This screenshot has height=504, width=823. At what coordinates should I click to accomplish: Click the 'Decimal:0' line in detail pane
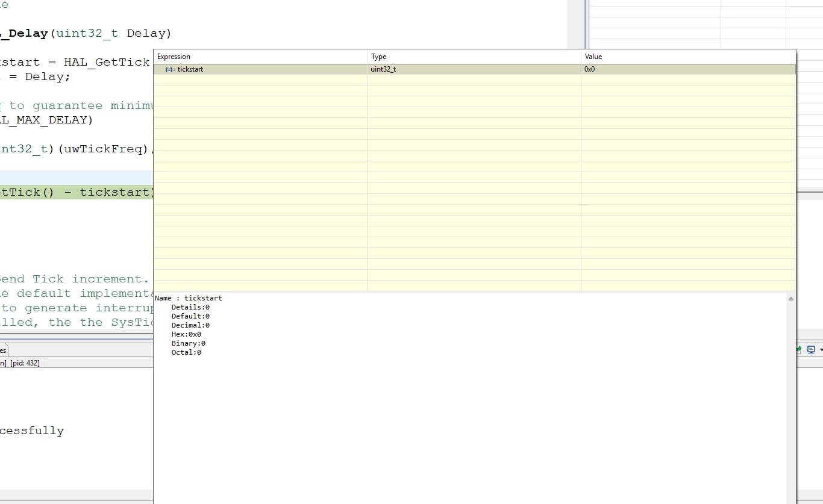tap(190, 325)
